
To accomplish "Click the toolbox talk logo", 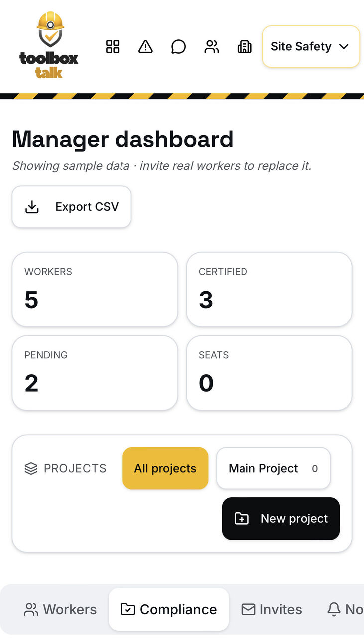I will point(49,45).
